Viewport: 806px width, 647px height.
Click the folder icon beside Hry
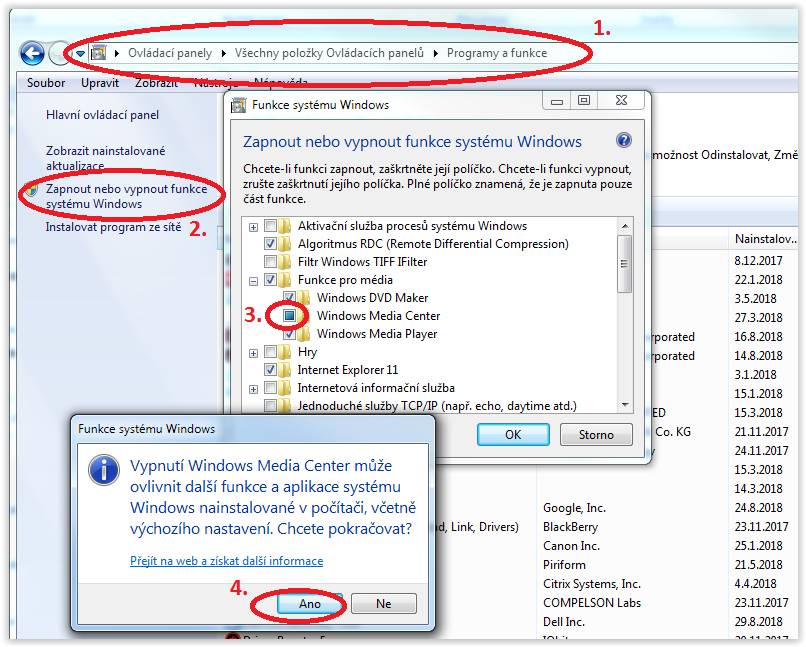[x=285, y=352]
